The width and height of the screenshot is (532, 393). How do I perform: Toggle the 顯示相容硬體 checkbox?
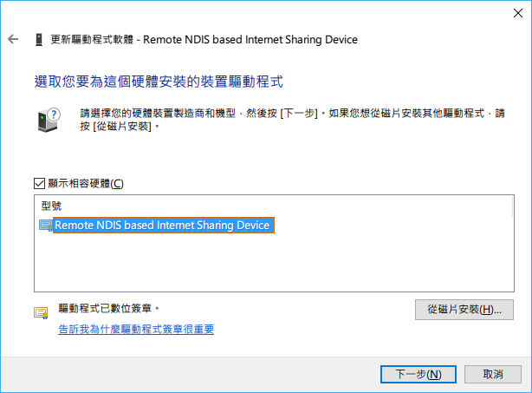(x=39, y=183)
